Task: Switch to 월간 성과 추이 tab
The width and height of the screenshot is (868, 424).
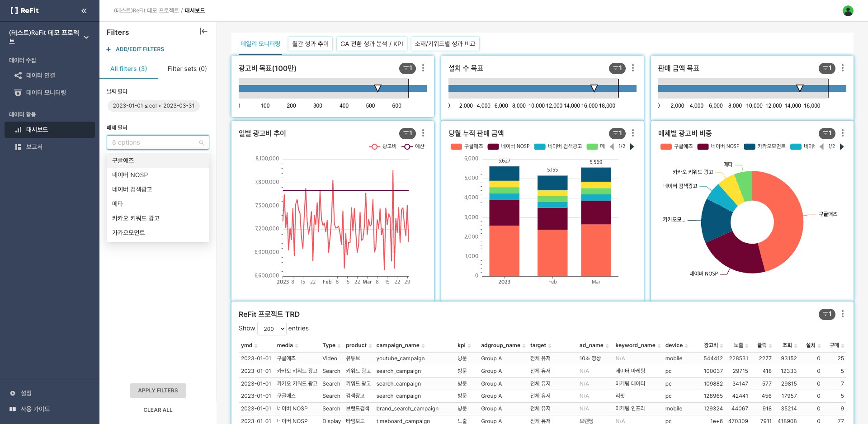Action: [310, 44]
